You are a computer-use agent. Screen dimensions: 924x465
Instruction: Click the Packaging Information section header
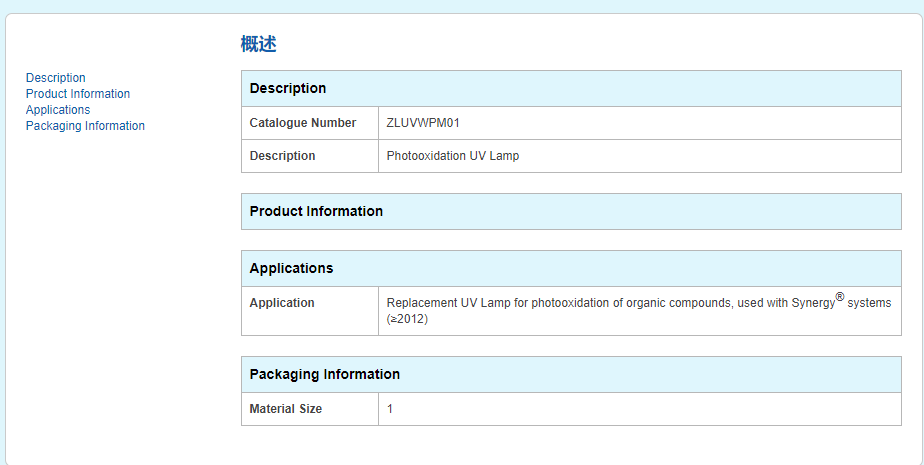[x=324, y=374]
